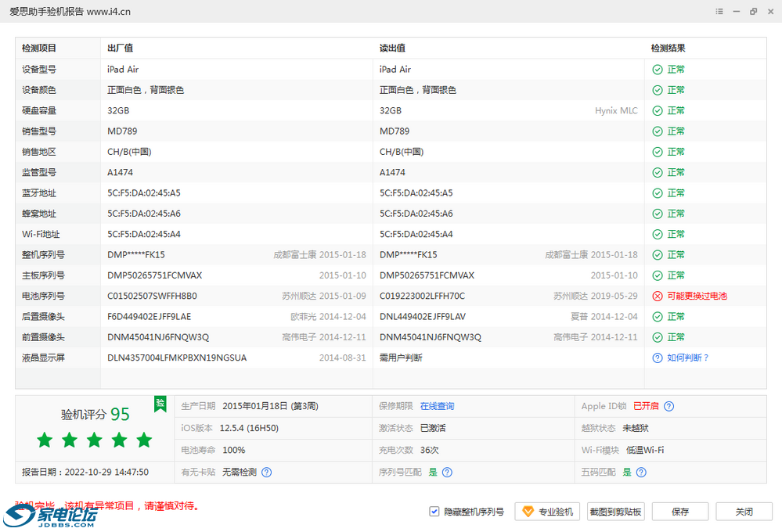Screen dimensions: 782x532
Task: Click the green check icon in 设备颜色 row
Action: click(x=658, y=90)
